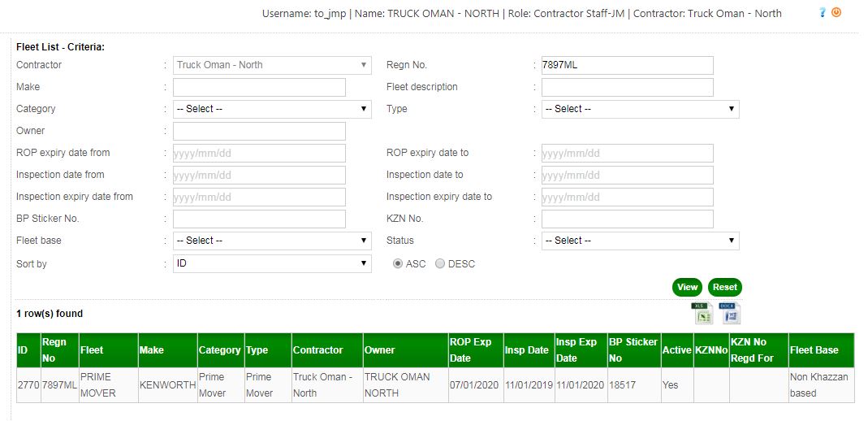This screenshot has width=868, height=421.
Task: Click the Fleet description input box
Action: tap(627, 87)
